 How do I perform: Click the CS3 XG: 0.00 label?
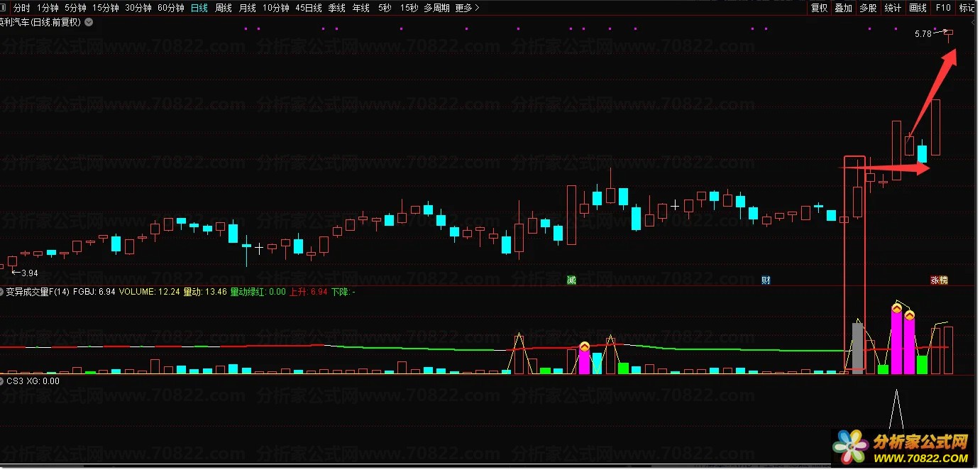pos(33,381)
